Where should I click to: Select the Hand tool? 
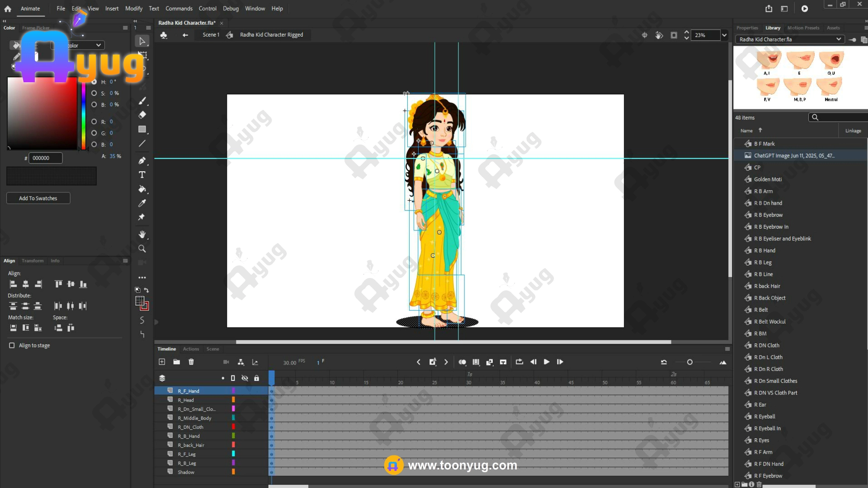pos(142,234)
